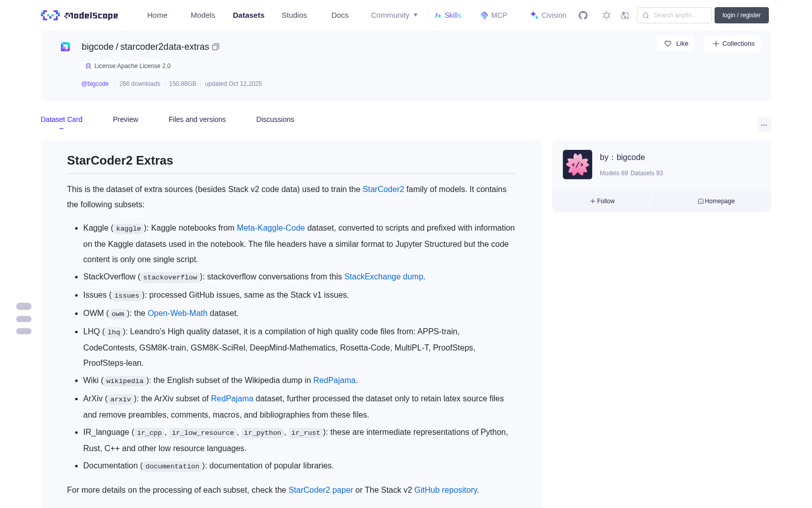Click the 'Datasets 93' count
812x508 pixels.
point(647,173)
